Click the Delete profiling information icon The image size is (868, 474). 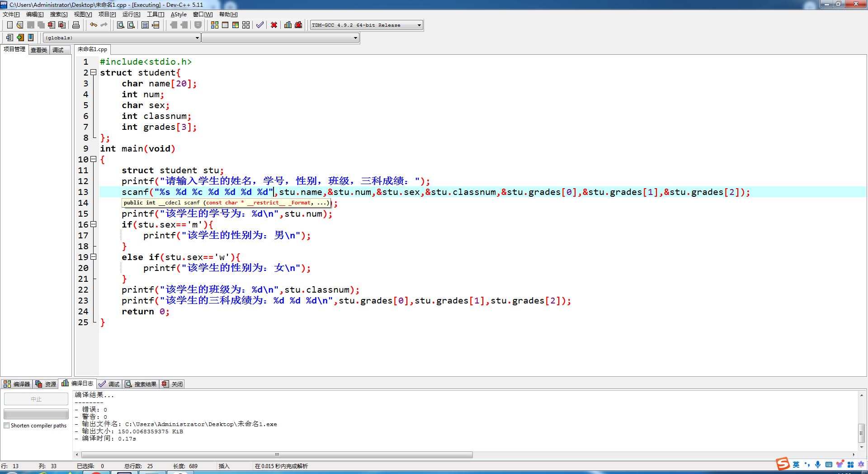(298, 25)
